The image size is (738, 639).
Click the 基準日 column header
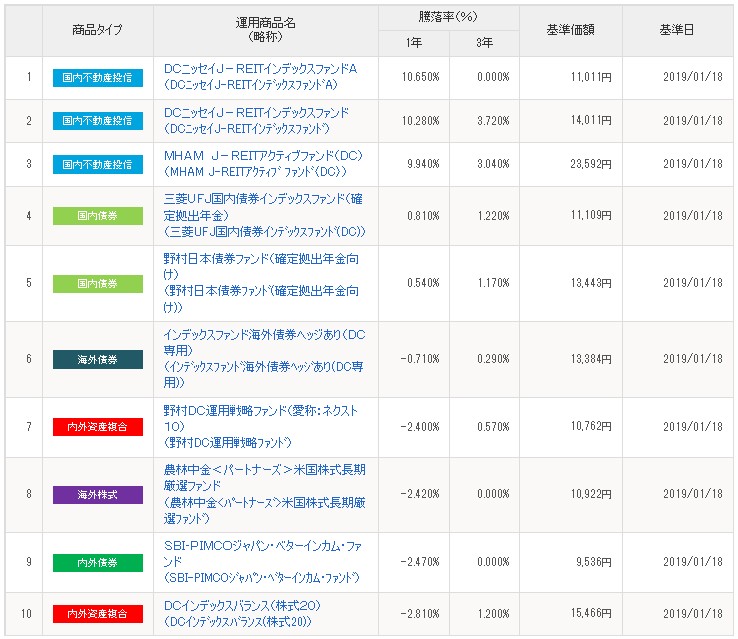677,30
